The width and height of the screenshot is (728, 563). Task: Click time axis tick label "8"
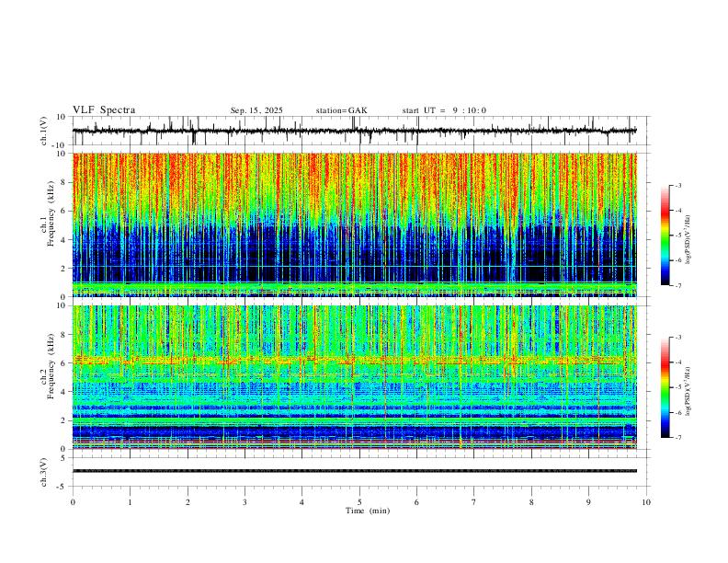click(x=531, y=502)
